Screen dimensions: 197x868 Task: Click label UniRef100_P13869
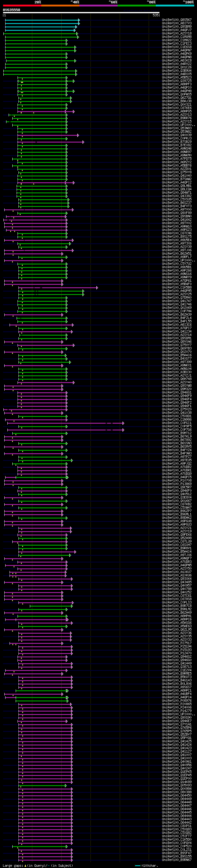(177, 484)
